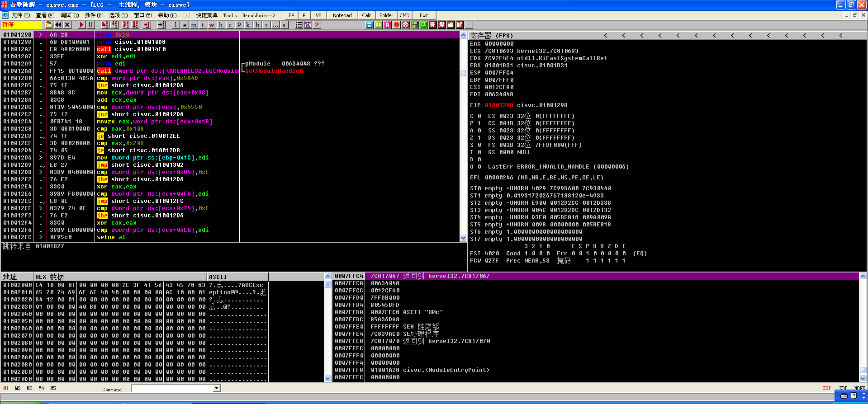Click the Close program X toolbar icon
Screen dimensions: 868x404
tap(67, 25)
